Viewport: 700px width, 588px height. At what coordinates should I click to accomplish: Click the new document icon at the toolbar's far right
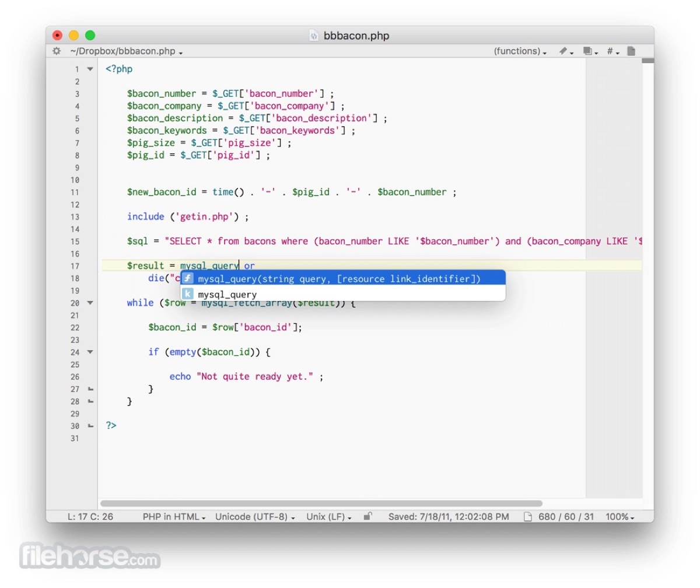pyautogui.click(x=631, y=51)
